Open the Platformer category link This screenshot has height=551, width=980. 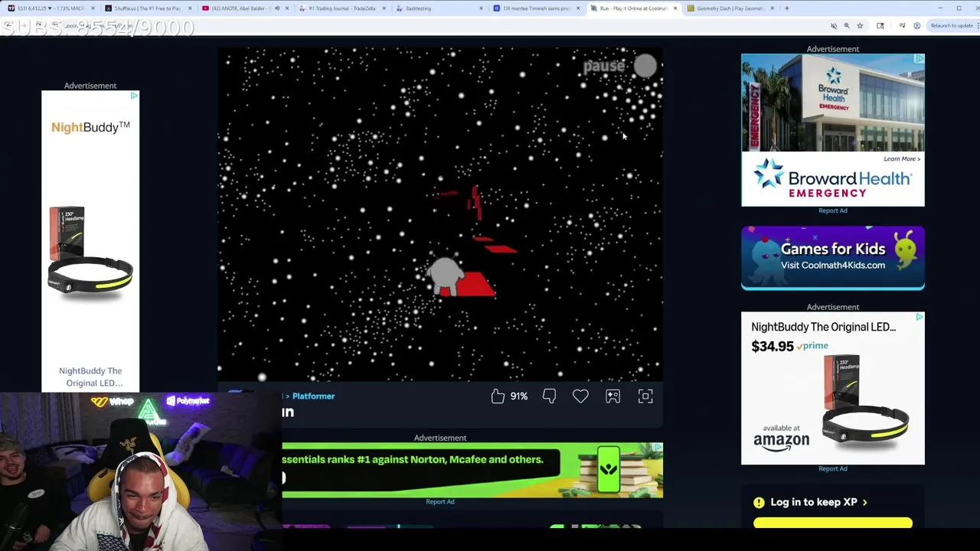(x=313, y=396)
